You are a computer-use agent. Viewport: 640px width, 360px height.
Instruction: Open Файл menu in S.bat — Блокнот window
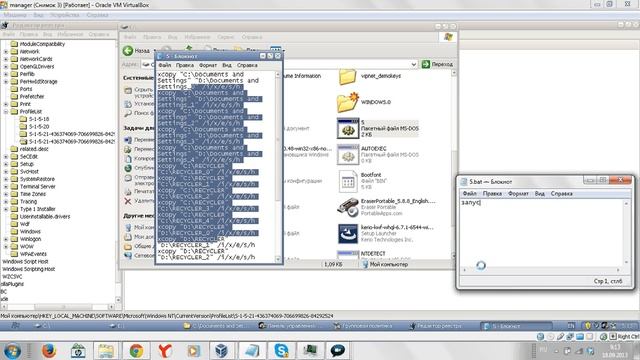click(x=469, y=193)
